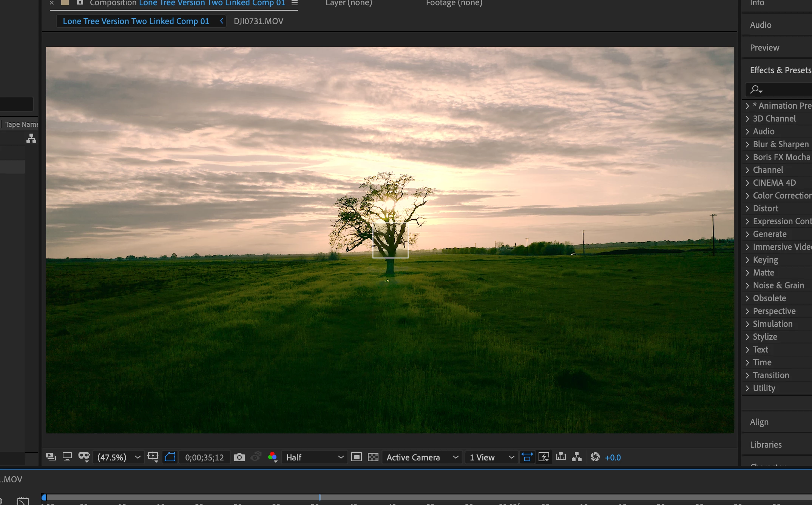The height and width of the screenshot is (505, 812).
Task: Open grid and guide options icon
Action: 153,457
